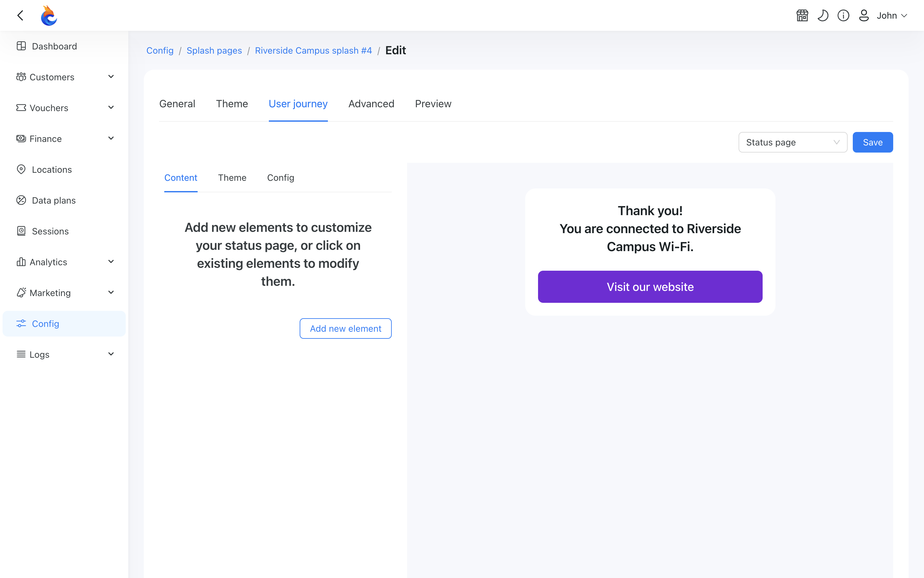Click the Sessions clock icon
The height and width of the screenshot is (578, 924).
pyautogui.click(x=21, y=231)
